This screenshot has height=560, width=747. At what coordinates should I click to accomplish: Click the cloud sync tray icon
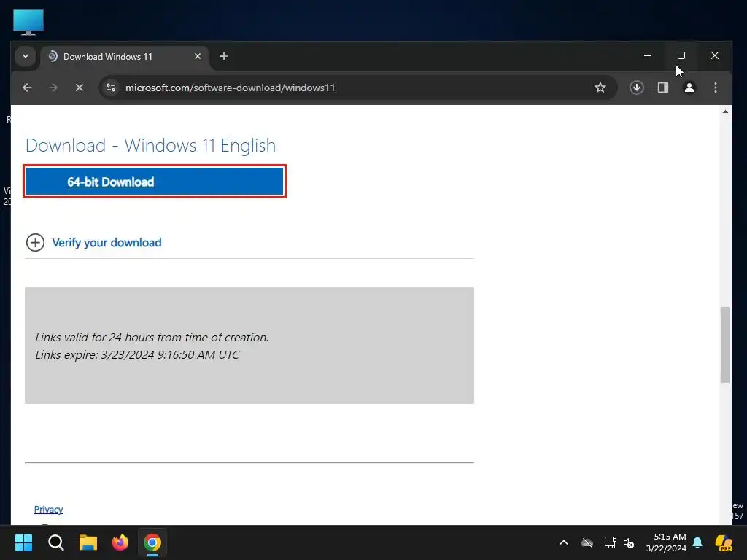coord(587,542)
